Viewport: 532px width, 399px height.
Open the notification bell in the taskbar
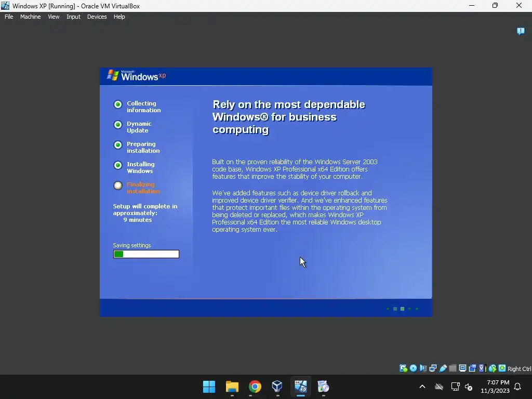point(518,387)
